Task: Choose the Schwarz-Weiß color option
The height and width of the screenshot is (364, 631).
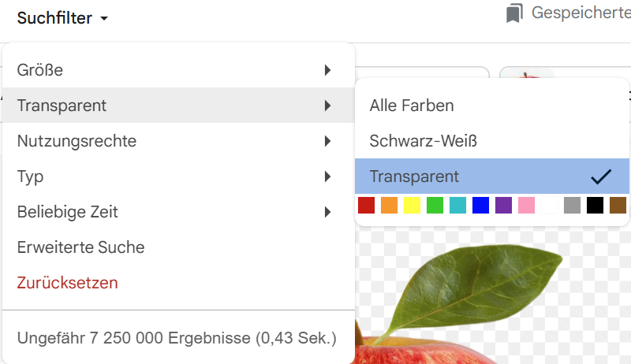Action: [424, 141]
